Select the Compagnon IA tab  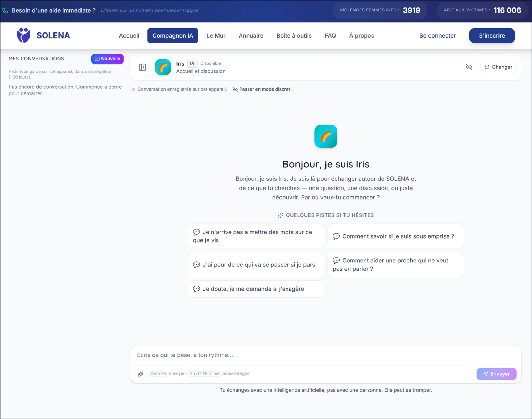pos(173,35)
